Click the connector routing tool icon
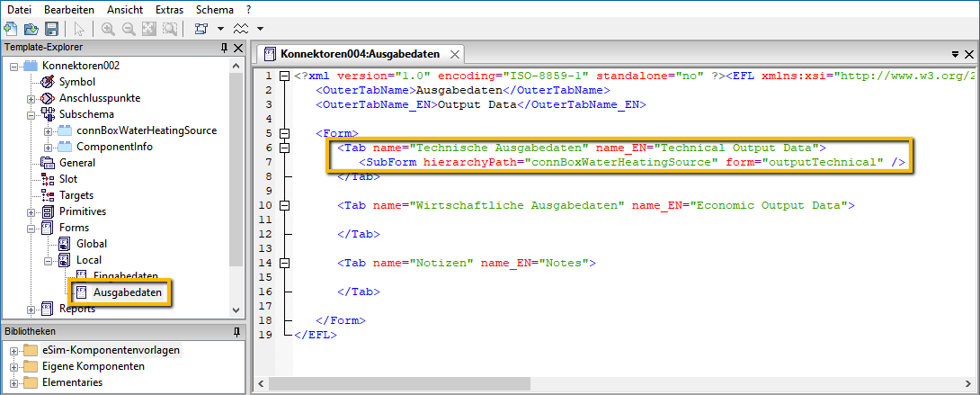The height and width of the screenshot is (395, 980). click(x=200, y=28)
